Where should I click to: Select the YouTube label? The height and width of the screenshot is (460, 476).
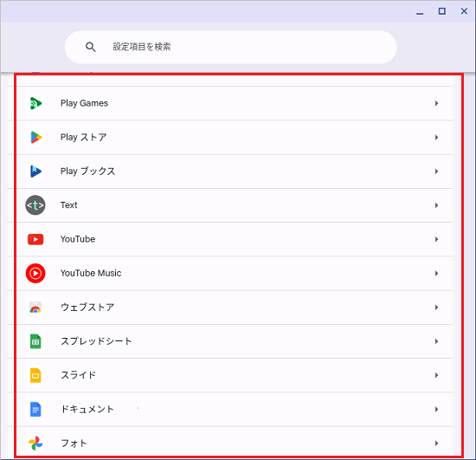click(78, 239)
